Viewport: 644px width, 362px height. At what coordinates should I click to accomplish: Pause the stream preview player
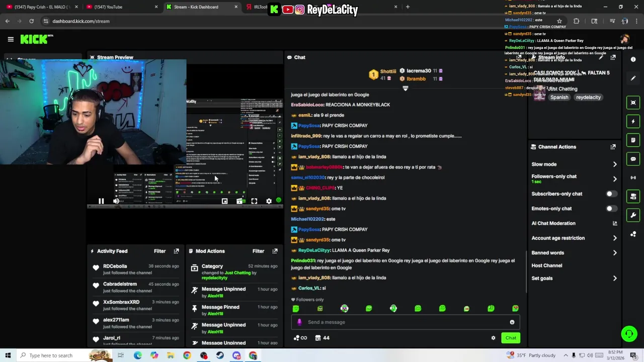[101, 201]
